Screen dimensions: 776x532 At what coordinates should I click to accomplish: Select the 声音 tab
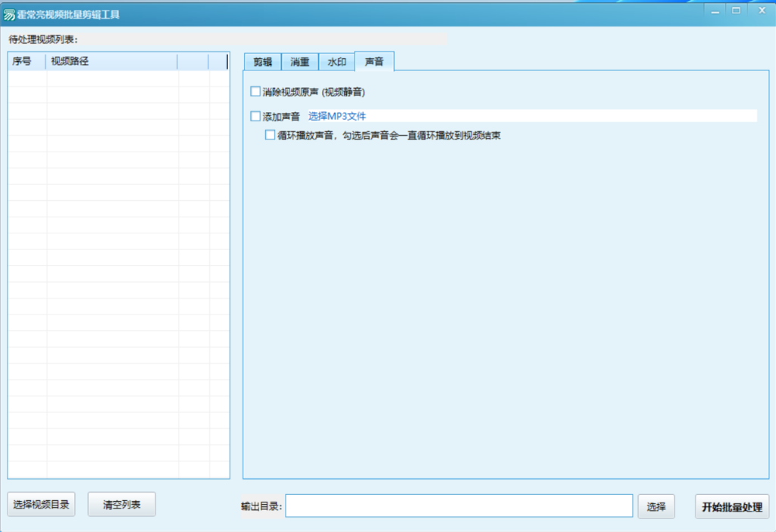coord(374,62)
